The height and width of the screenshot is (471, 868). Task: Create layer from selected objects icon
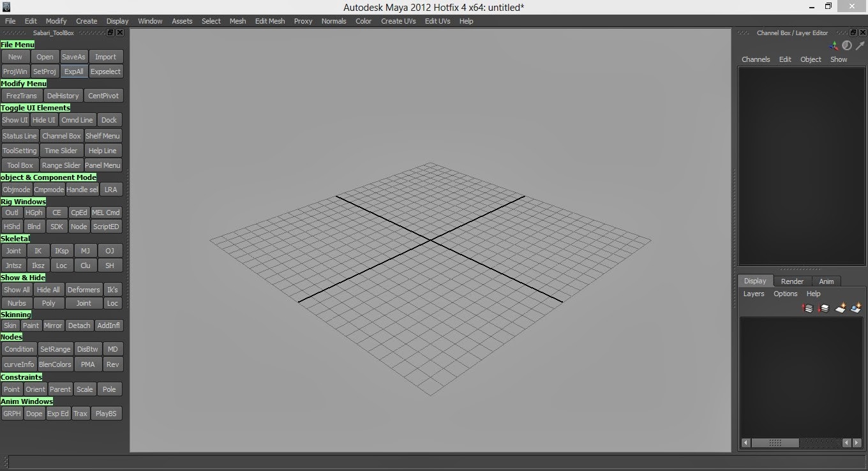point(857,308)
